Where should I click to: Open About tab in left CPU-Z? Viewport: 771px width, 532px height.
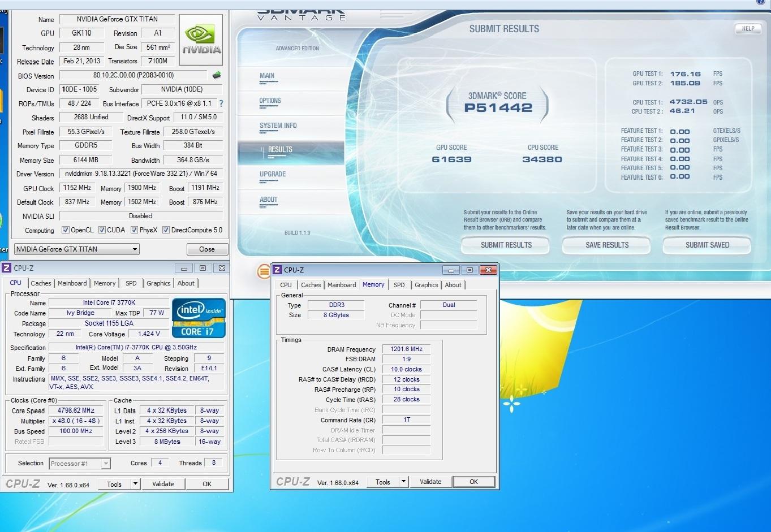coord(186,283)
